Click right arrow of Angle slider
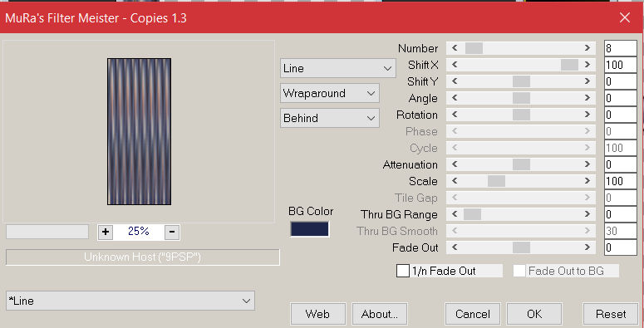Viewport: 644px width, 328px height. [x=587, y=98]
